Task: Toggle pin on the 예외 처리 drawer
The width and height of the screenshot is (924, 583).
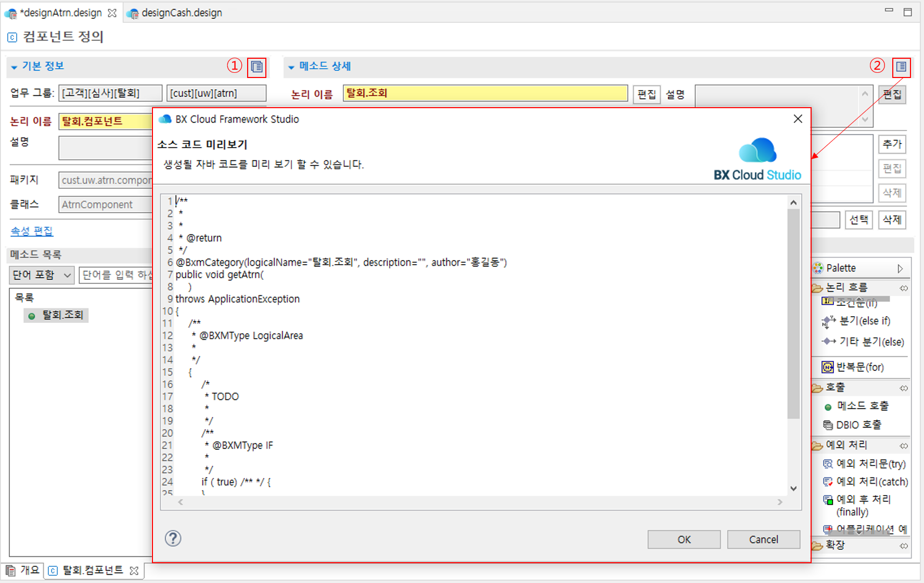Action: (x=904, y=445)
